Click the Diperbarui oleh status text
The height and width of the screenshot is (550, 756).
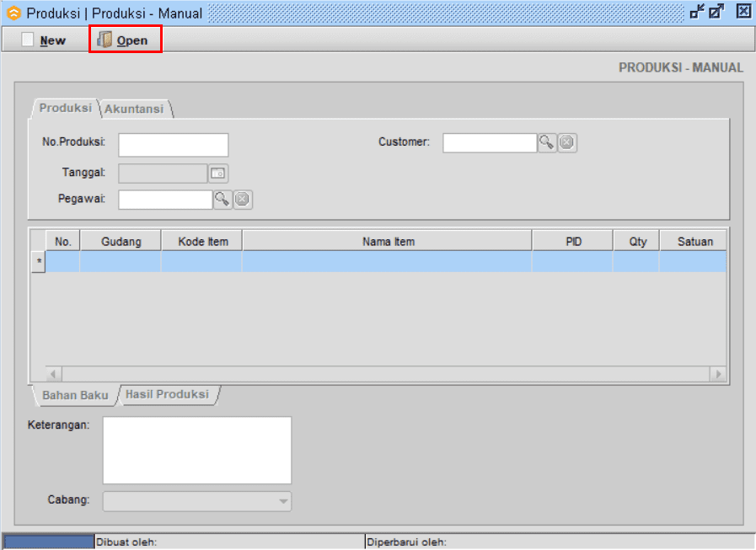click(x=406, y=542)
